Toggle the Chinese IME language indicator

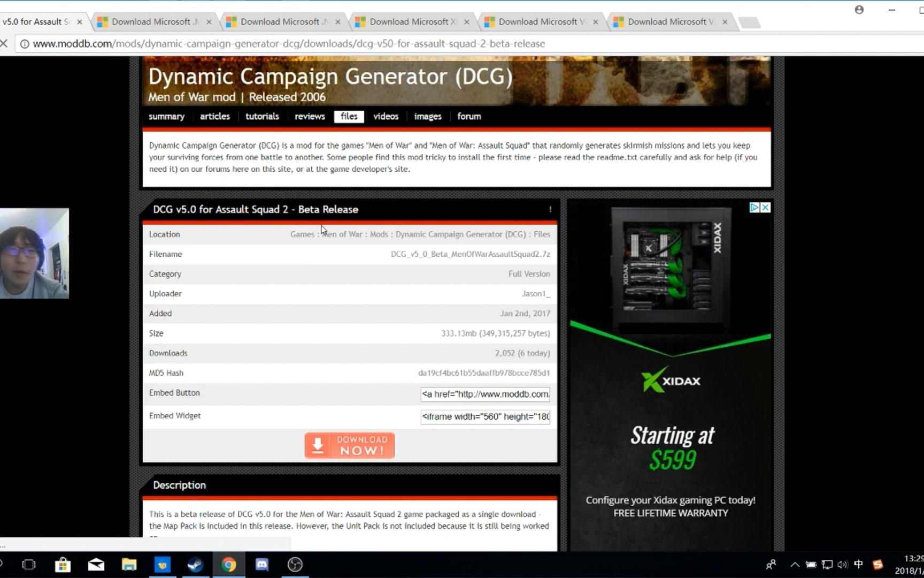coord(859,564)
